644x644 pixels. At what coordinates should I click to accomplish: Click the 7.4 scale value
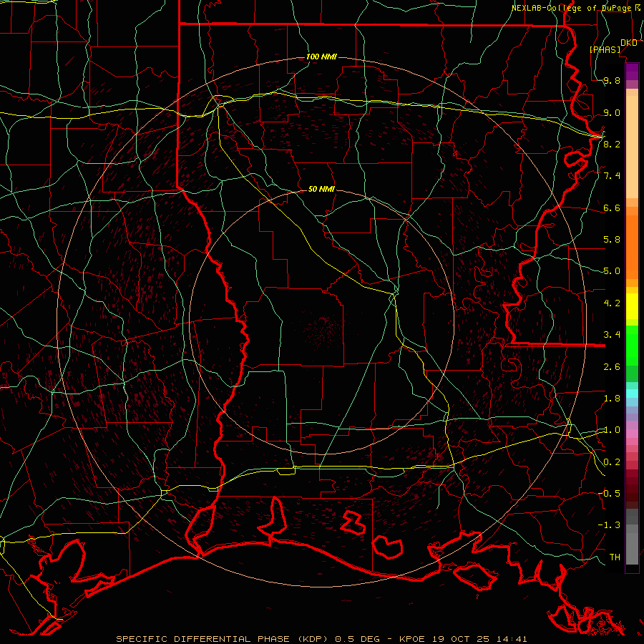(612, 176)
